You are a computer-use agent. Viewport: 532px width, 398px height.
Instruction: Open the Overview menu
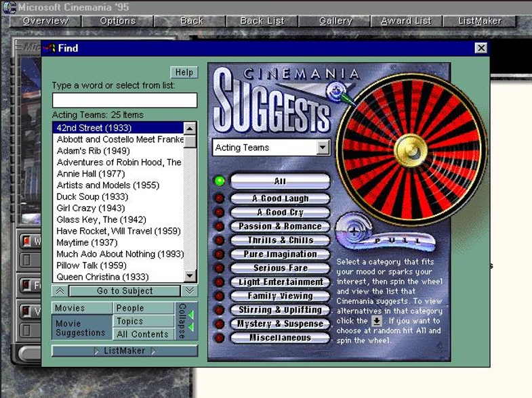pyautogui.click(x=45, y=21)
